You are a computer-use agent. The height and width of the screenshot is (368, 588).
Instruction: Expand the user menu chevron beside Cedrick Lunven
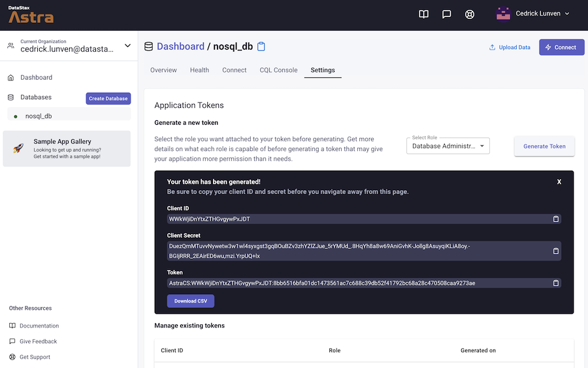pos(567,14)
